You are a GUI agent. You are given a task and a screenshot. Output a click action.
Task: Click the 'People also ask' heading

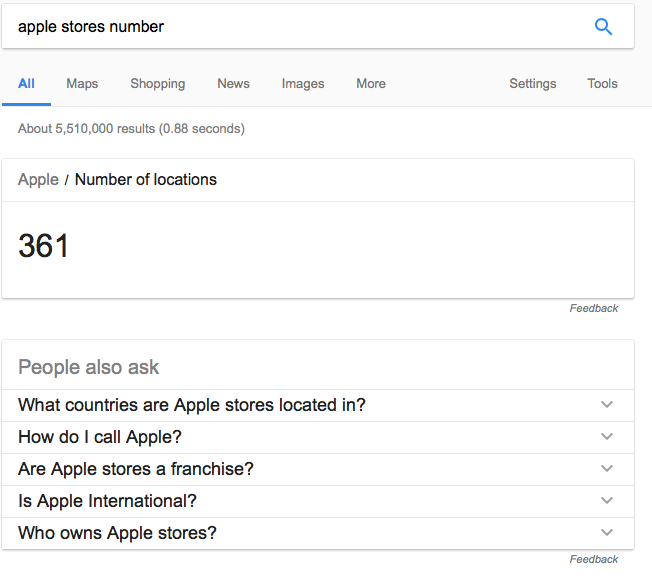(89, 367)
